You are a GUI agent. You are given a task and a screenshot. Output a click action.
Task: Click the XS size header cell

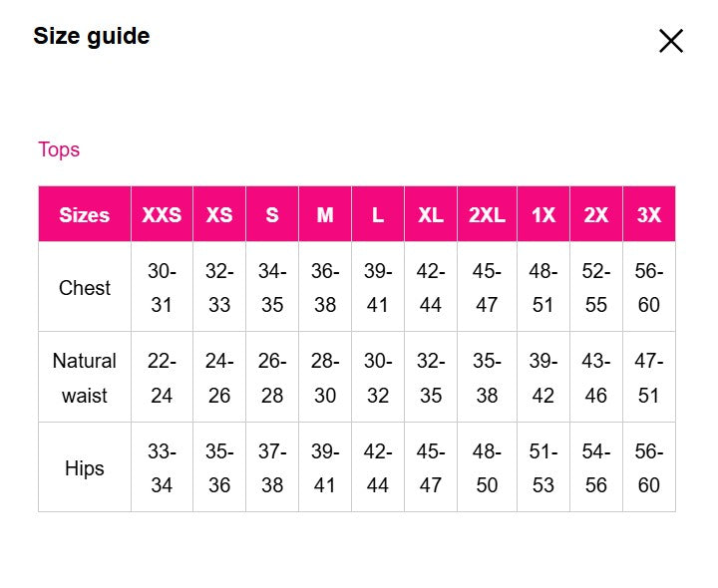[219, 214]
